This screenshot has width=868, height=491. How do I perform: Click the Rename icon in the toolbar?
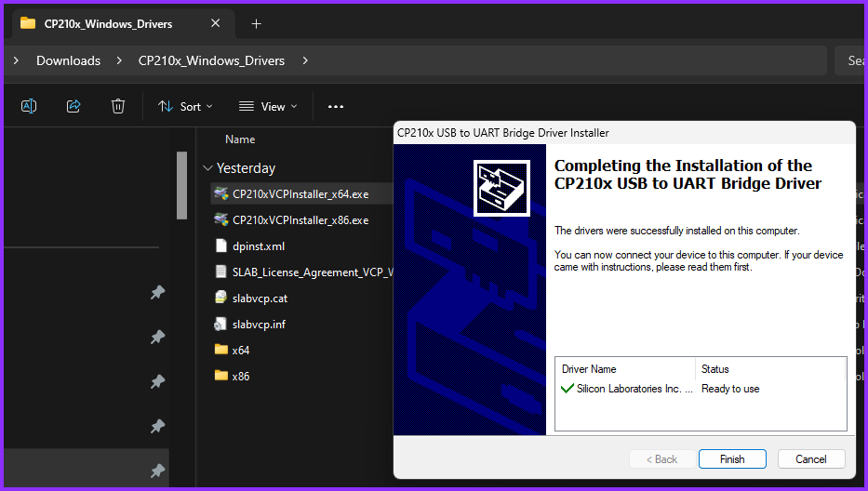(x=29, y=106)
